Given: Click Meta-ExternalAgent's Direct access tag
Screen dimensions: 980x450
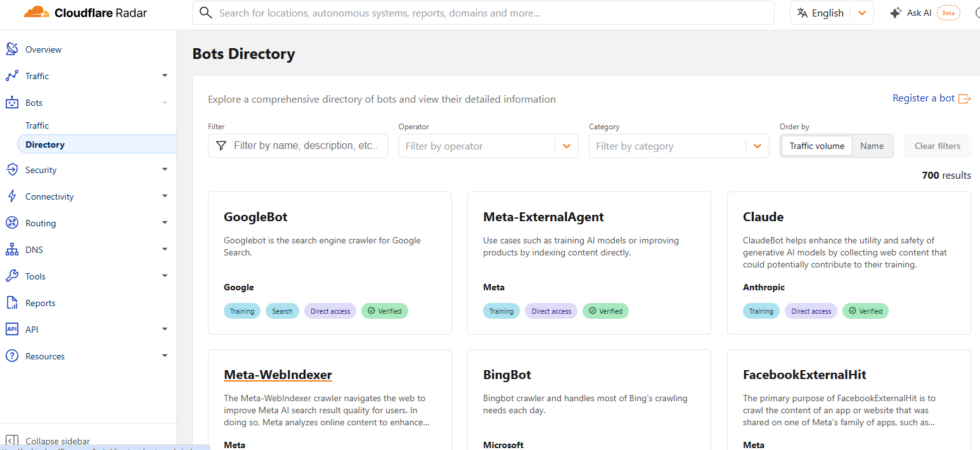Looking at the screenshot, I should [551, 311].
